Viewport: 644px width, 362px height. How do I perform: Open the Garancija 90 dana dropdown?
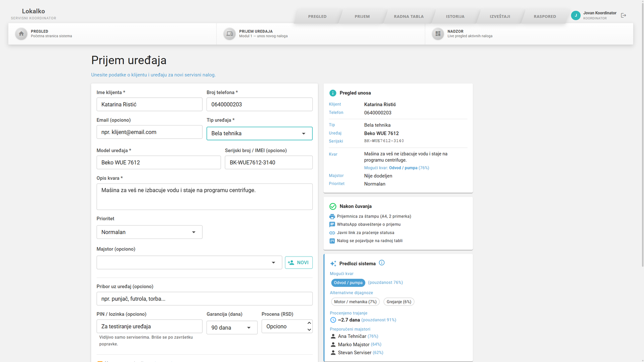(232, 327)
